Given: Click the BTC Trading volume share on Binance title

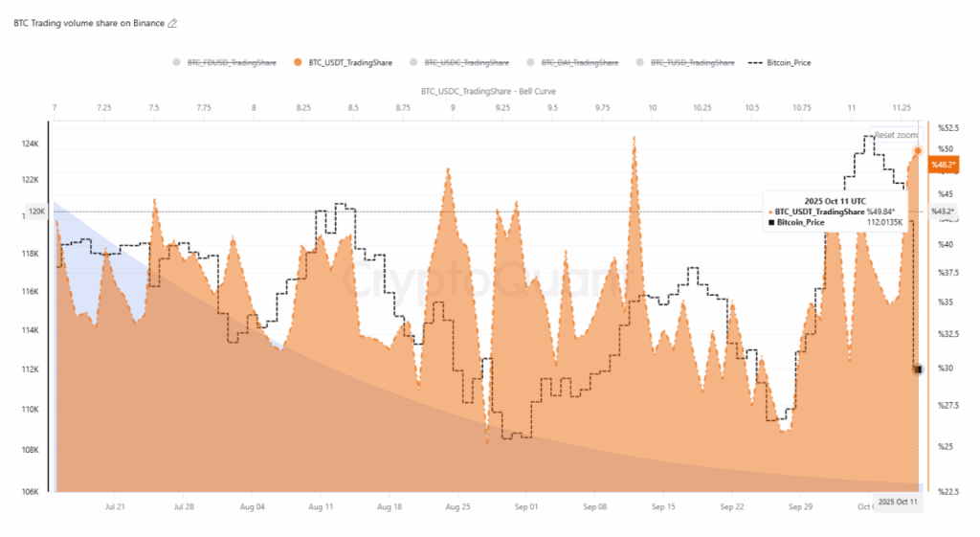Looking at the screenshot, I should (x=89, y=23).
